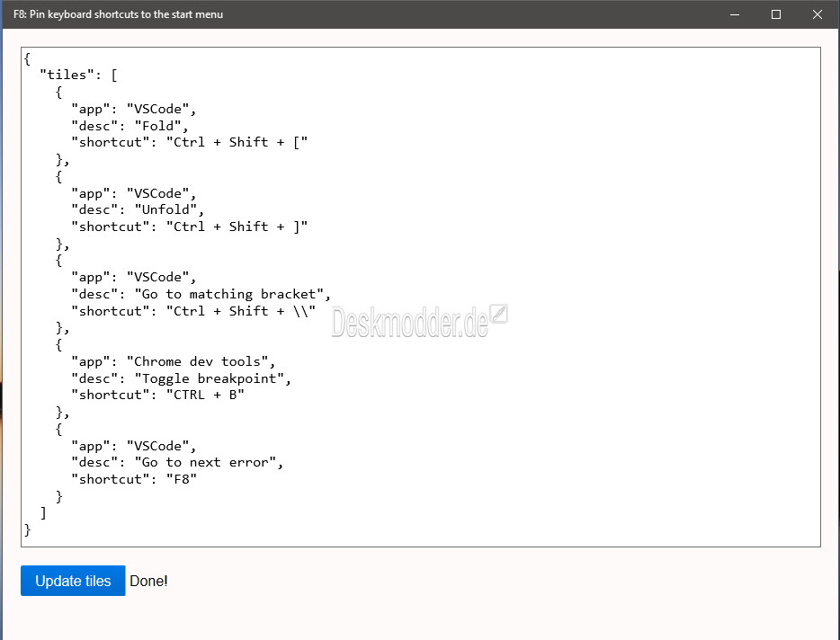Click the shortcut line ending with [
Screen dimensions: 840x640
coord(190,142)
